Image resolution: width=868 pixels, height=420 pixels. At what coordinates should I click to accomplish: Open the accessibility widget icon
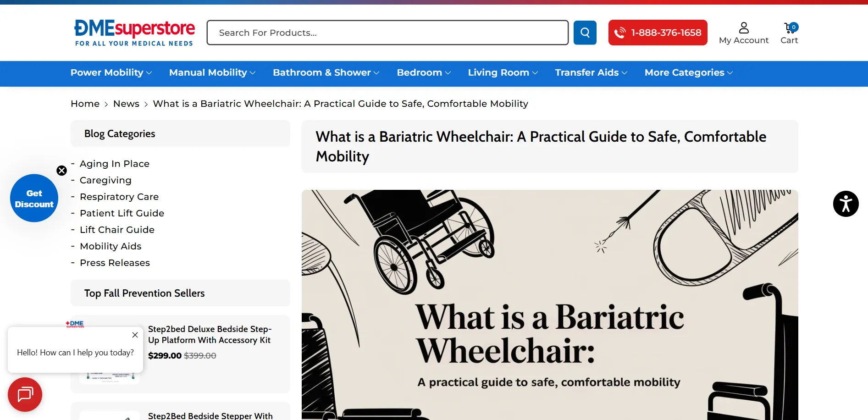(x=846, y=204)
